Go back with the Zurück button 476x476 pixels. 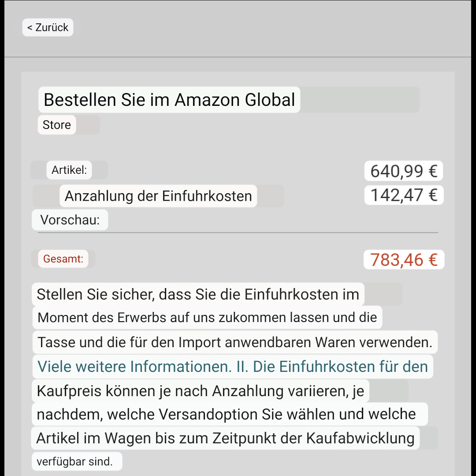(x=48, y=27)
